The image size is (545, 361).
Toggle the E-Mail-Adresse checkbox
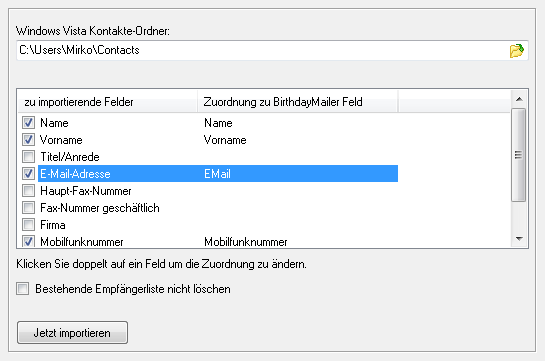tap(28, 174)
